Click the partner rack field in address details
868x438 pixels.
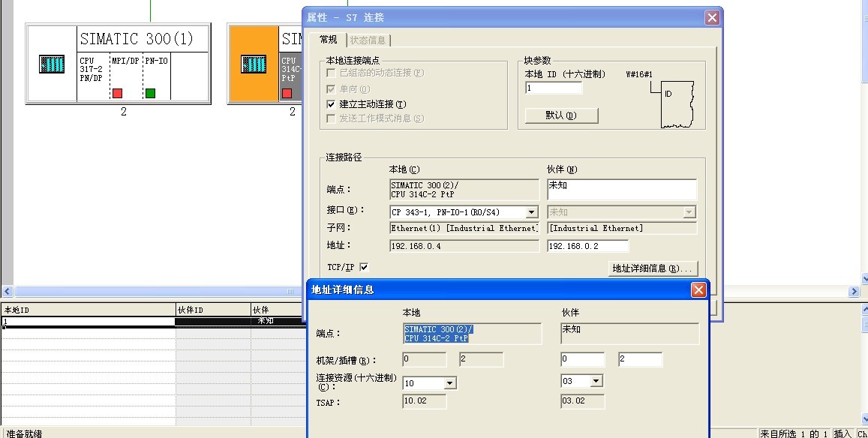click(x=582, y=358)
